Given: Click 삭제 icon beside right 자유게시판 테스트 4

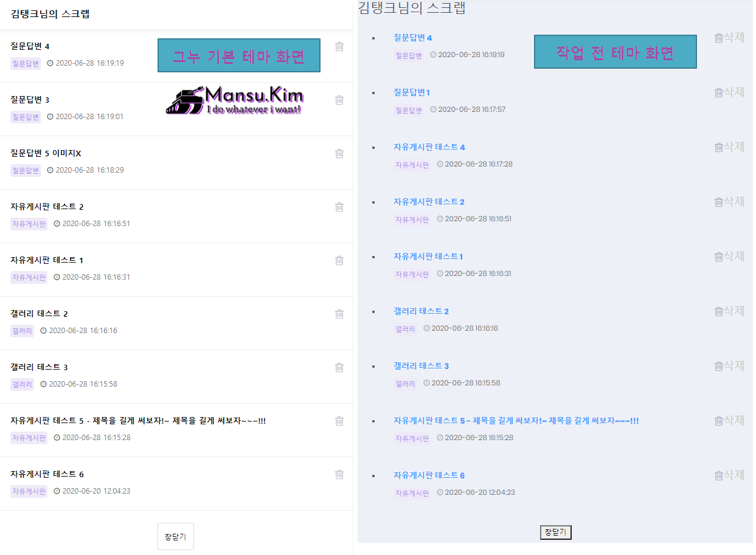Looking at the screenshot, I should [x=729, y=147].
